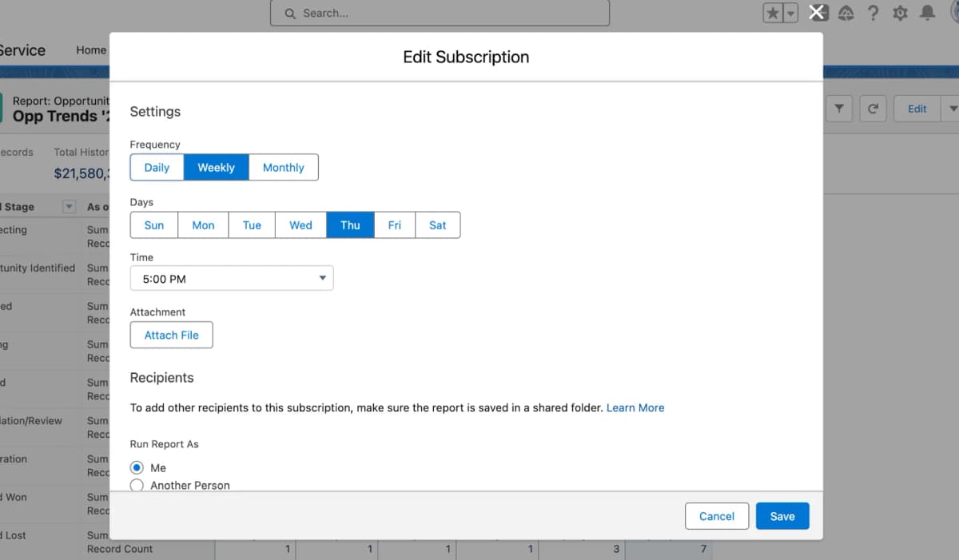959x560 pixels.
Task: Toggle the Wed day button
Action: (300, 224)
